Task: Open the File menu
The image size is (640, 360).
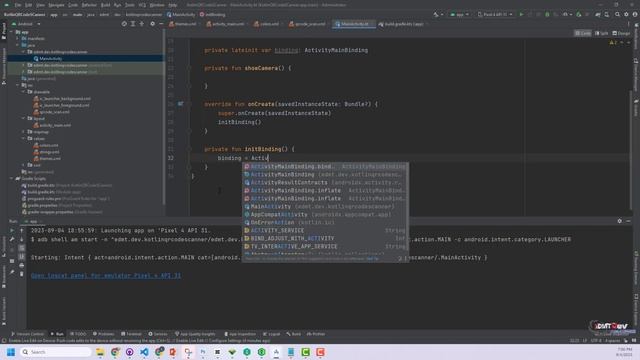Action: point(18,5)
